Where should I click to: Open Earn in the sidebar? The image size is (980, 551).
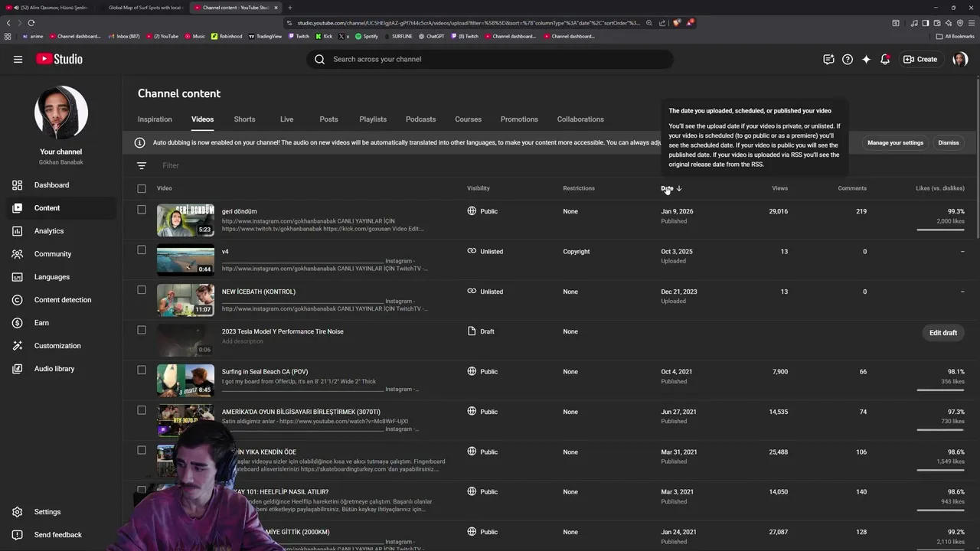(x=61, y=323)
